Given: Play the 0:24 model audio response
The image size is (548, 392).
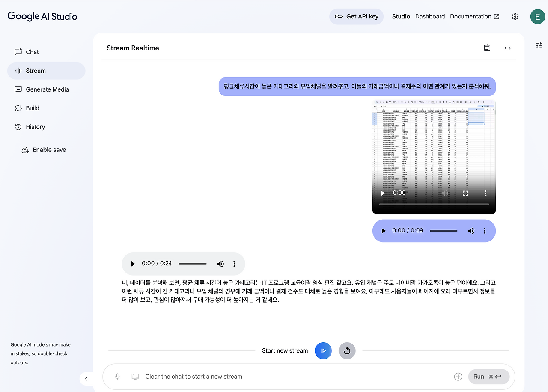Looking at the screenshot, I should [133, 264].
